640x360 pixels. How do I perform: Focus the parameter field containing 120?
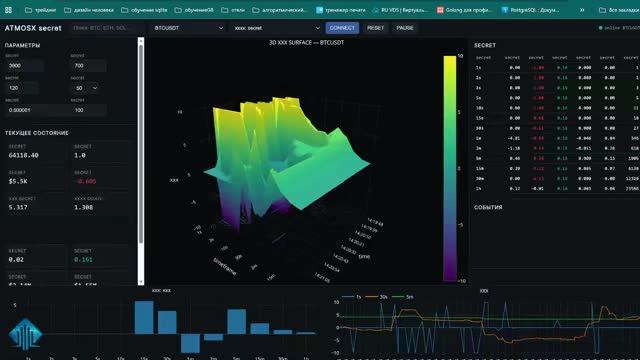coord(22,88)
